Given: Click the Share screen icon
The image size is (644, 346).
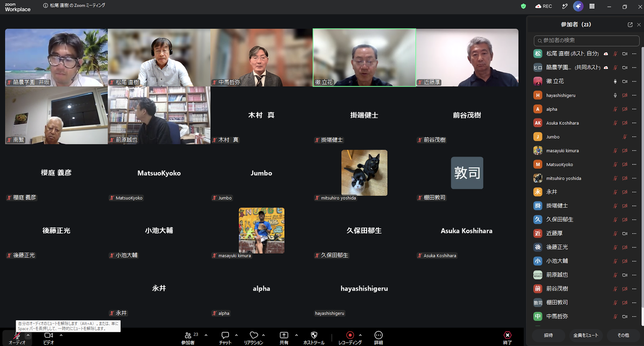Looking at the screenshot, I should click(284, 338).
